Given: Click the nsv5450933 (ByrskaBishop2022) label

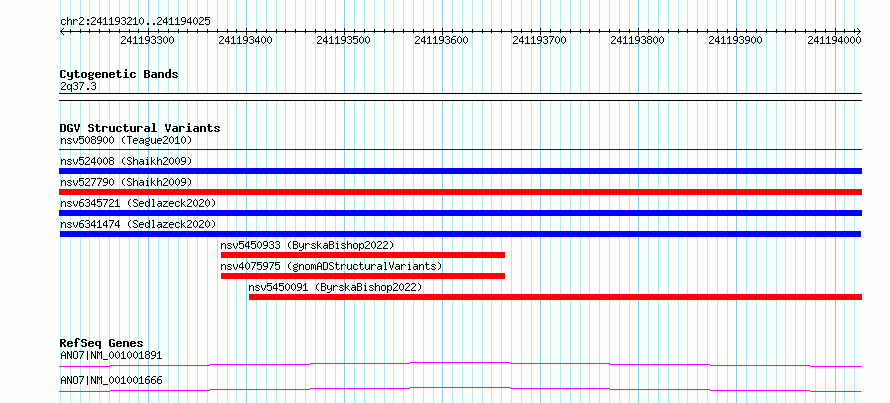Looking at the screenshot, I should (307, 245).
